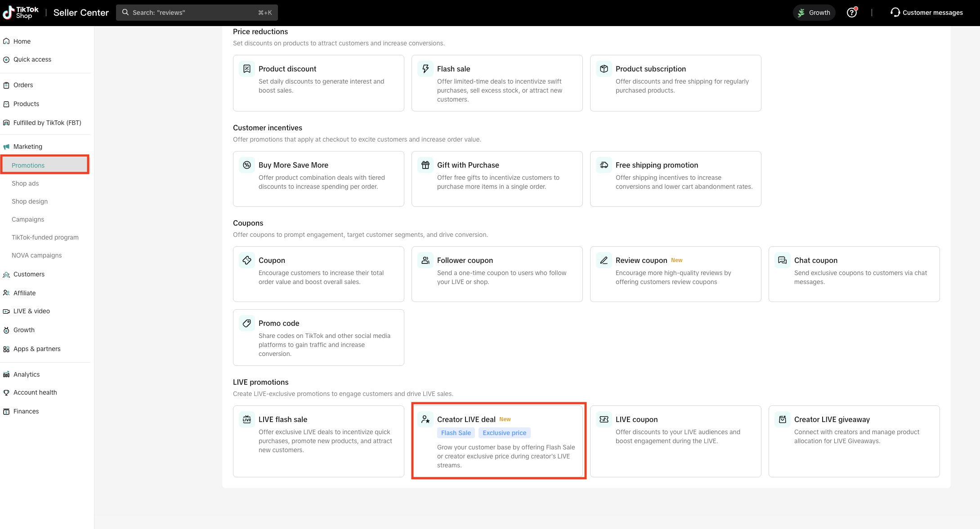Open the Review coupon card
The height and width of the screenshot is (529, 980).
tap(675, 274)
